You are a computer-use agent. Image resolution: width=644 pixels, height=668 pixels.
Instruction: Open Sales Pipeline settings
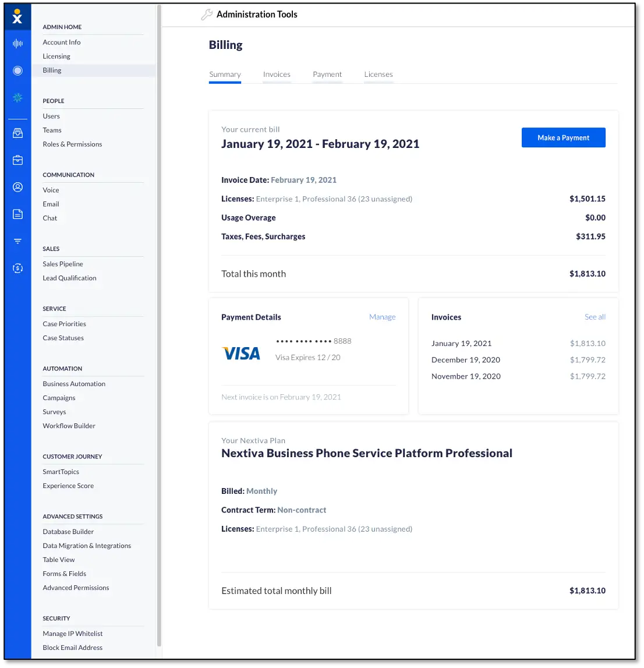click(x=63, y=264)
